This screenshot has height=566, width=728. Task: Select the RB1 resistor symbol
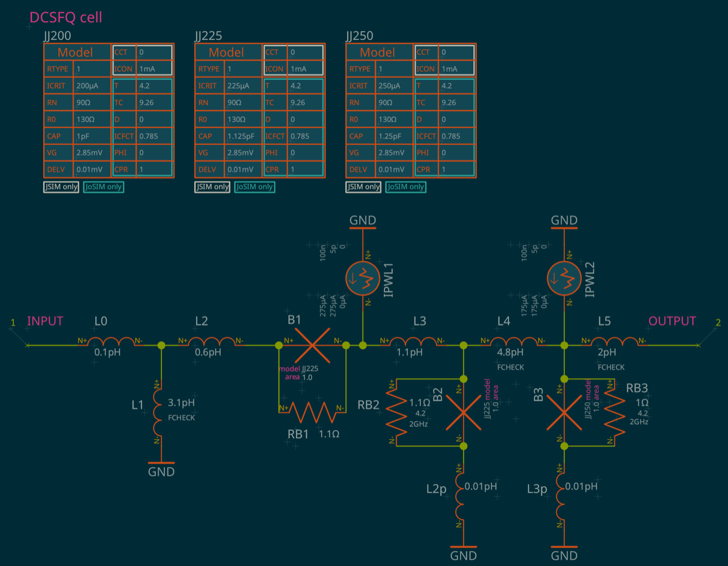(x=312, y=413)
